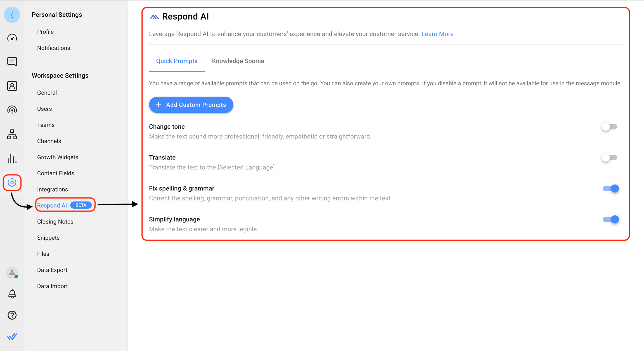The height and width of the screenshot is (351, 644).
Task: Open Closing Notes settings page
Action: pos(55,222)
